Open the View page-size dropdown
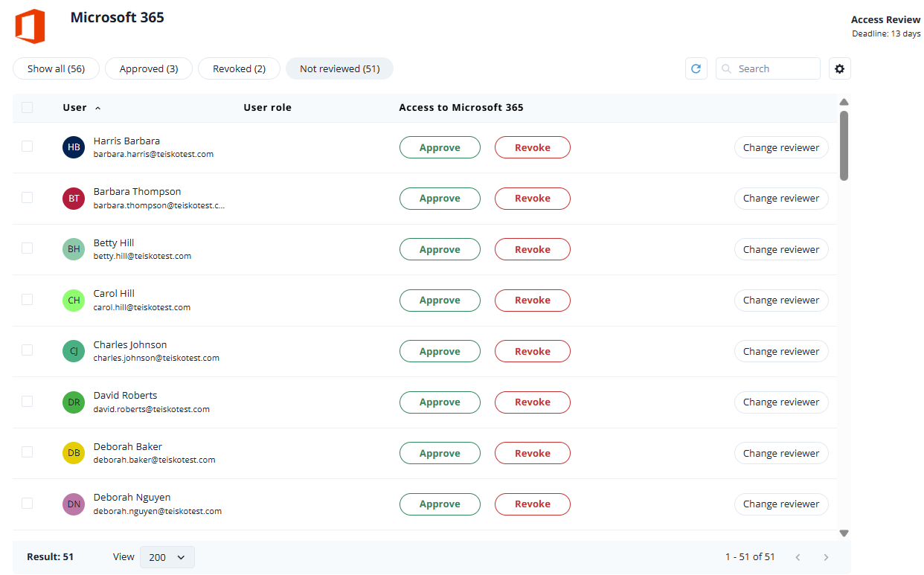 pyautogui.click(x=167, y=557)
